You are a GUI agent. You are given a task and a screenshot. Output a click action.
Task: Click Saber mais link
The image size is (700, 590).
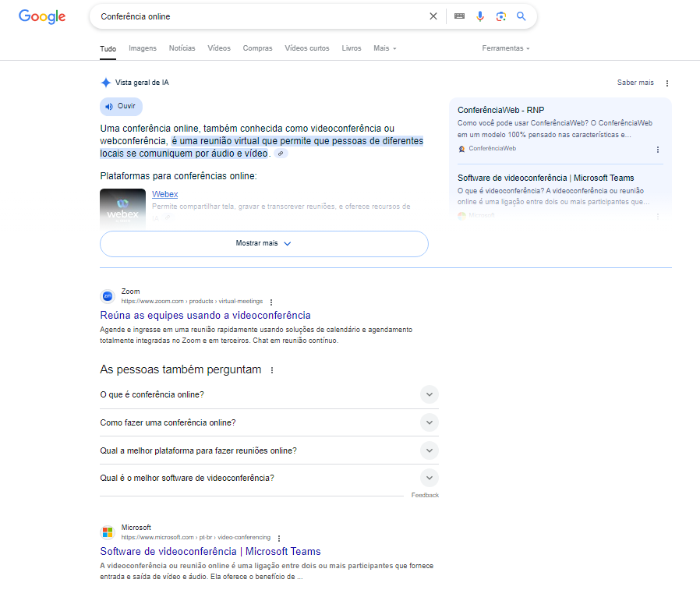[x=635, y=83]
